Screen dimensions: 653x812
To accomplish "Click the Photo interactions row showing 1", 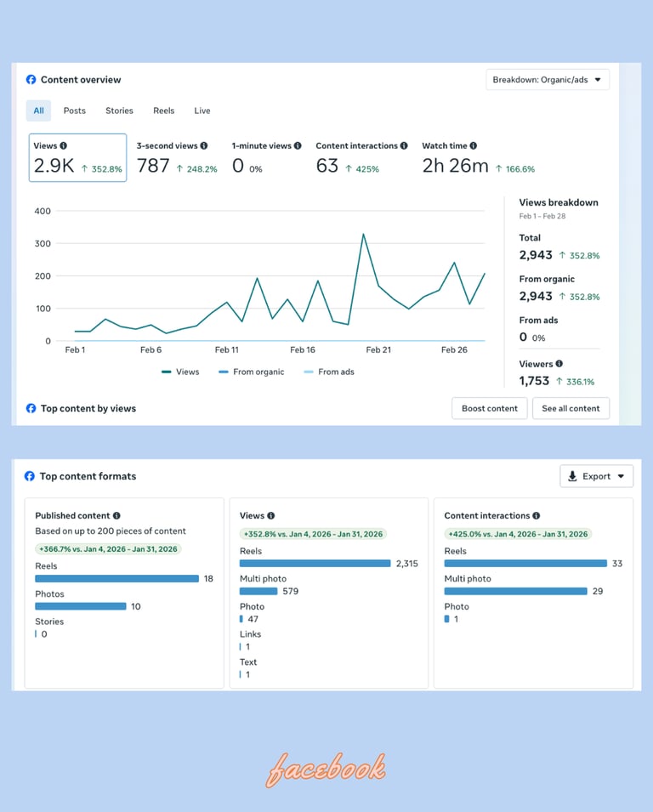I will pos(457,613).
